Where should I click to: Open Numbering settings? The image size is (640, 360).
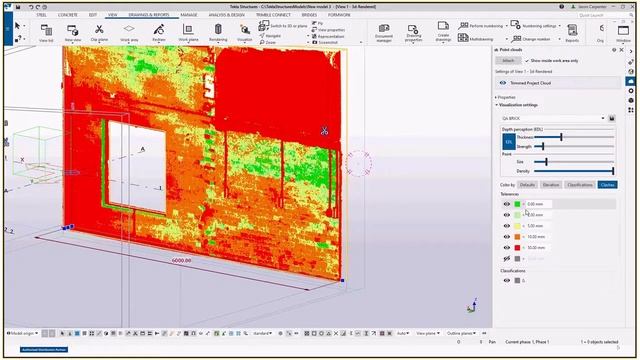[534, 26]
